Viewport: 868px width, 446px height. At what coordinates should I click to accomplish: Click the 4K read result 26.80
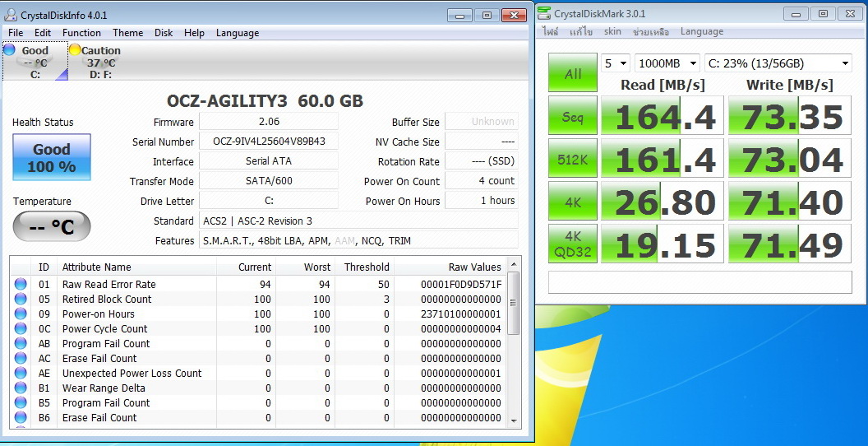(662, 201)
